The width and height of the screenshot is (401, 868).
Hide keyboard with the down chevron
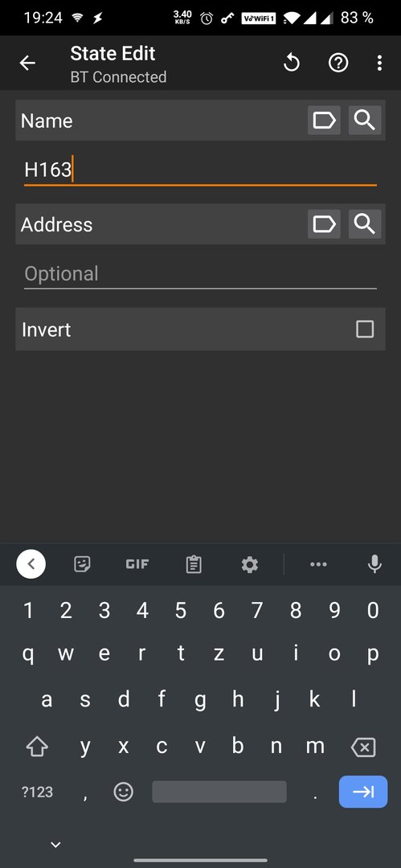tap(55, 844)
